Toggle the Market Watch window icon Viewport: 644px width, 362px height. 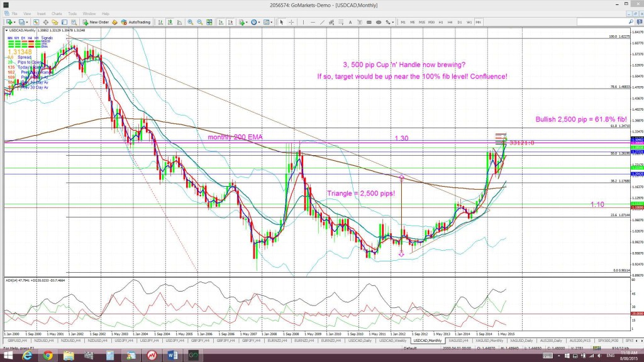coord(36,22)
